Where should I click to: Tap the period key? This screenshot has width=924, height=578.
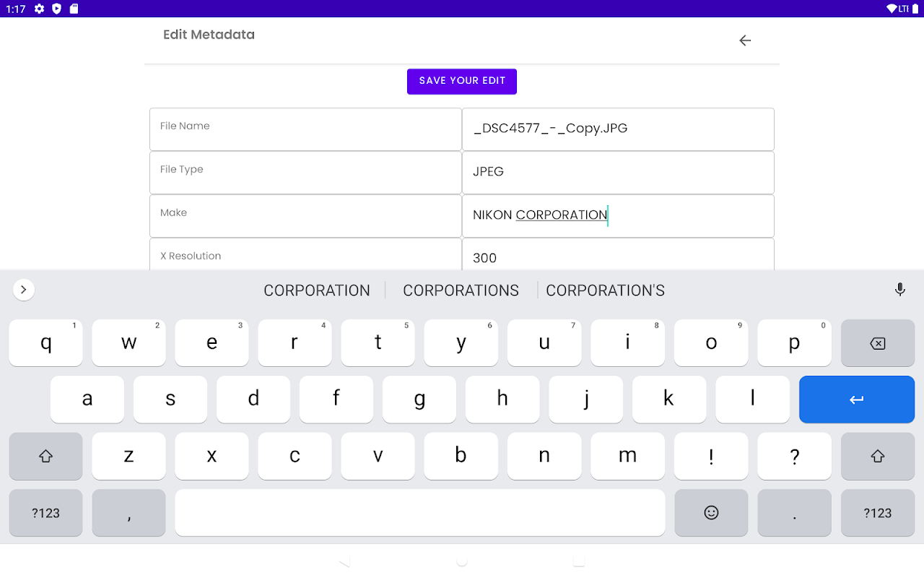(794, 513)
